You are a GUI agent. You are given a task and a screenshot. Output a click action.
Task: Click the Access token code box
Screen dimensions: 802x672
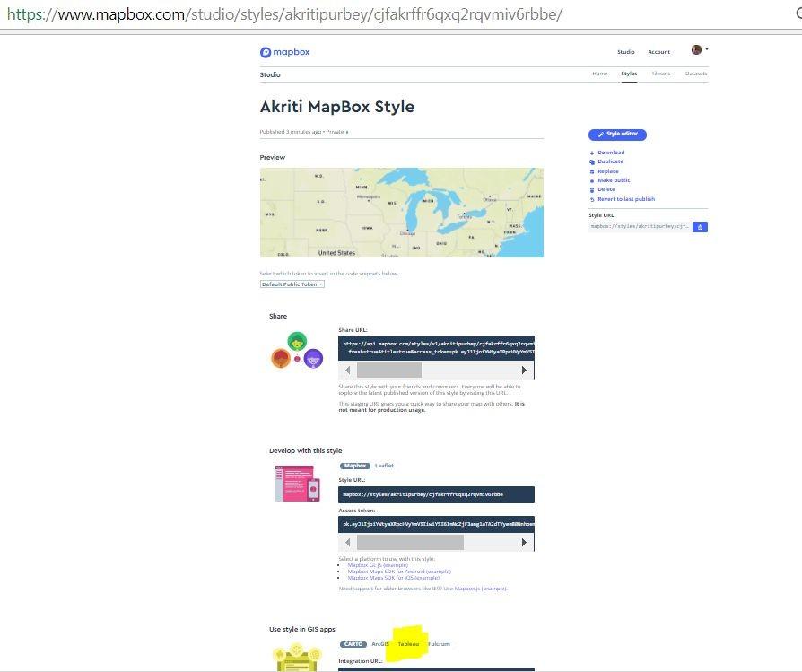[436, 525]
